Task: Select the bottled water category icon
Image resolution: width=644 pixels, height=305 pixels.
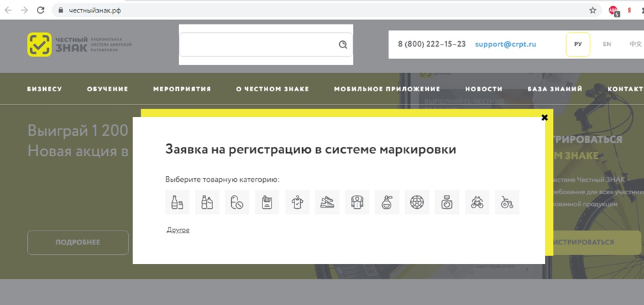Action: (x=207, y=202)
